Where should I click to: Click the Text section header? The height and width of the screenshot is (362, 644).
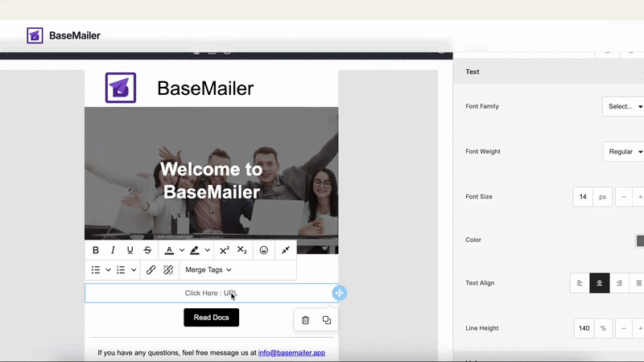click(549, 72)
